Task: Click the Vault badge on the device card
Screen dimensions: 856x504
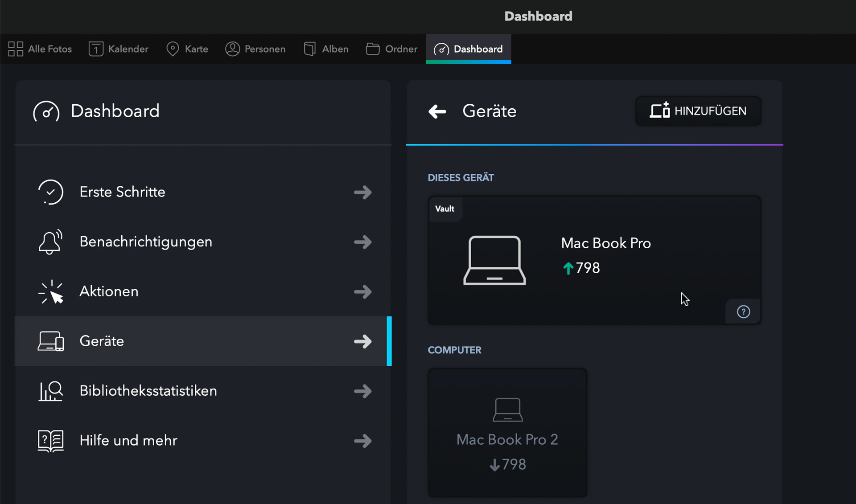Action: [444, 209]
